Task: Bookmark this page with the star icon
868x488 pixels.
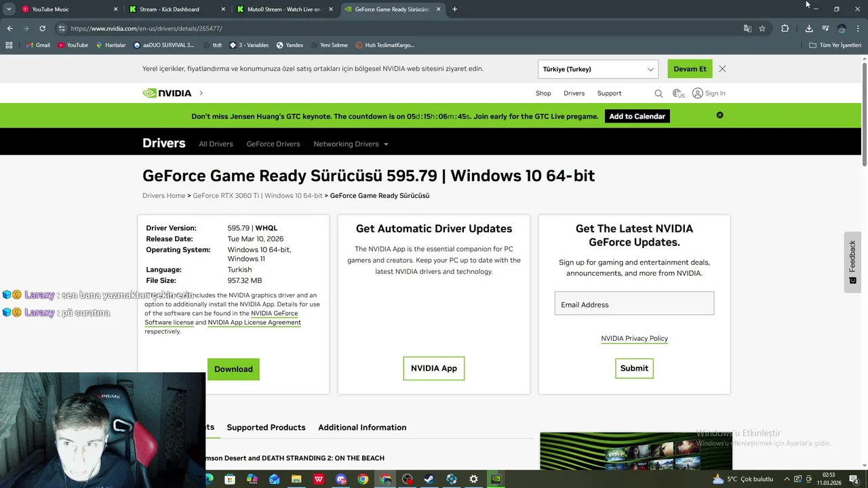Action: (x=762, y=28)
